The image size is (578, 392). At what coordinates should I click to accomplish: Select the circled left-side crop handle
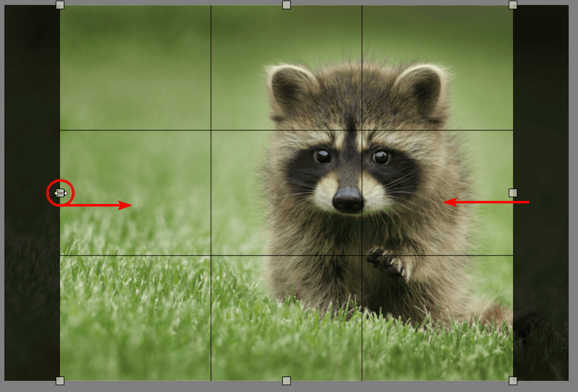tap(60, 193)
